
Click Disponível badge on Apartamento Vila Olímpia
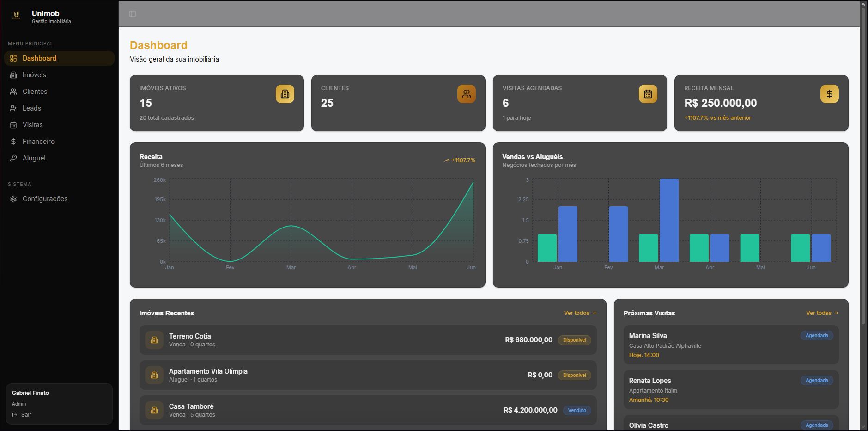point(575,375)
